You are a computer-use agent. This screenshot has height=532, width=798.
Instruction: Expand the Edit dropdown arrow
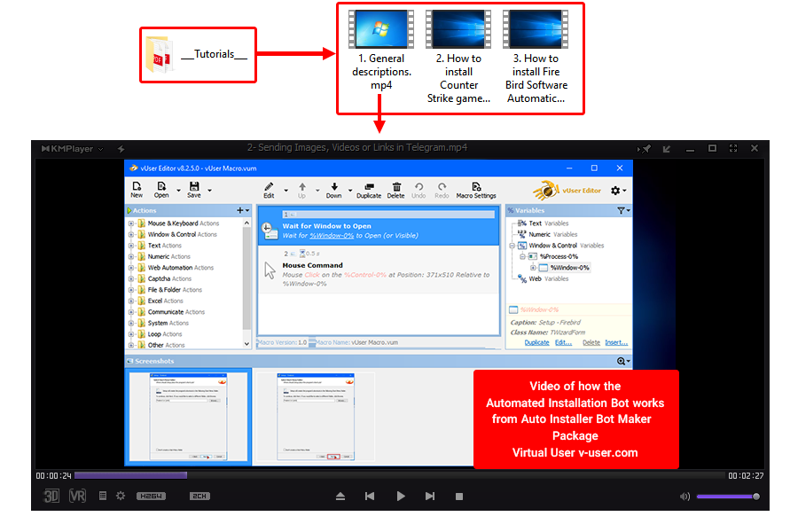point(286,191)
